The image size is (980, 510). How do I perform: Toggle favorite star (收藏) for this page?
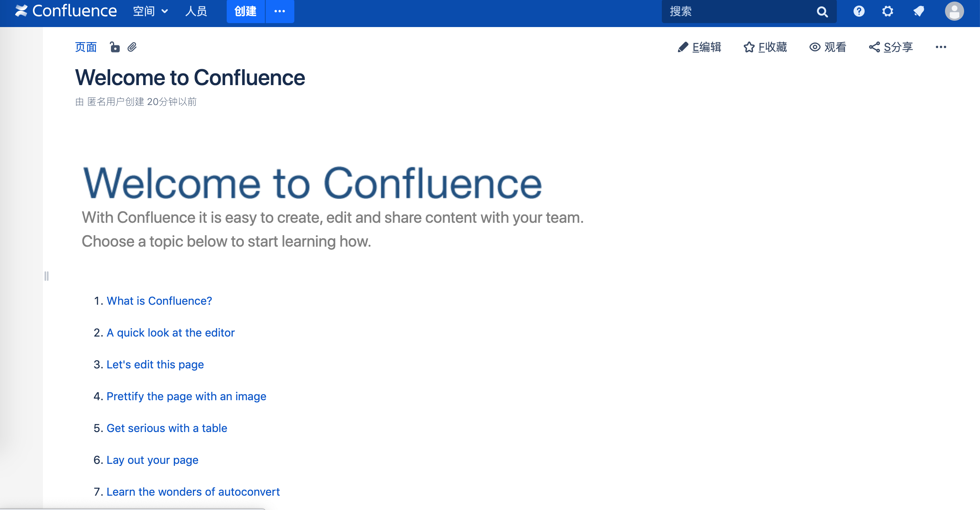(765, 47)
